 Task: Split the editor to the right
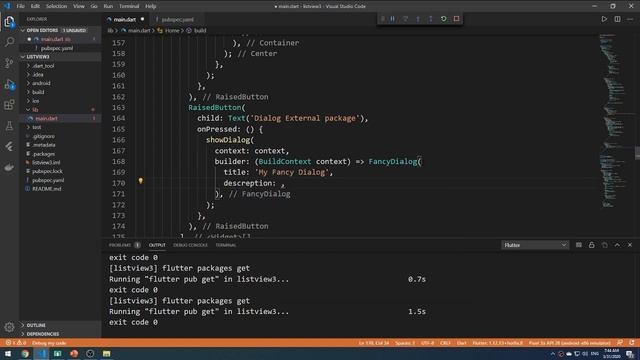(x=617, y=19)
